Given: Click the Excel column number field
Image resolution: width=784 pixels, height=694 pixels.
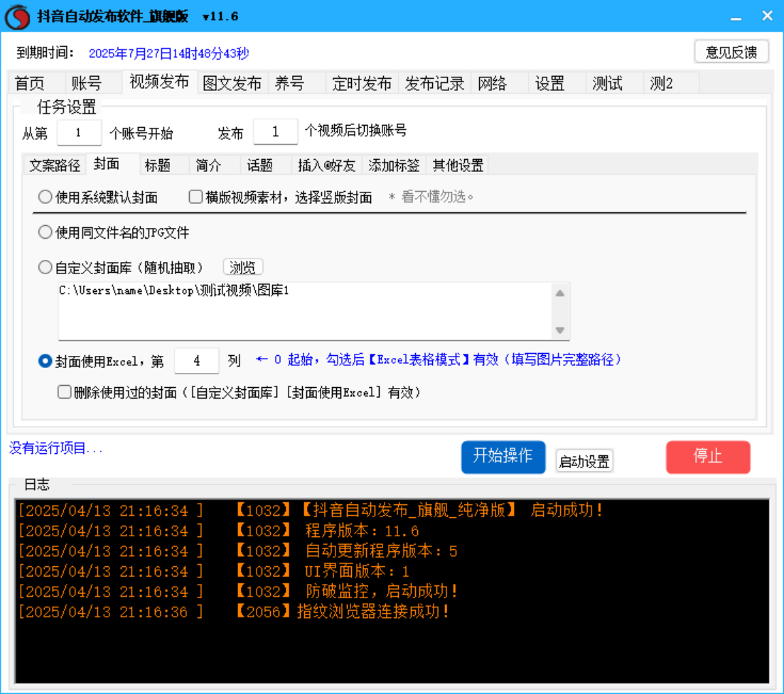Looking at the screenshot, I should (x=196, y=361).
